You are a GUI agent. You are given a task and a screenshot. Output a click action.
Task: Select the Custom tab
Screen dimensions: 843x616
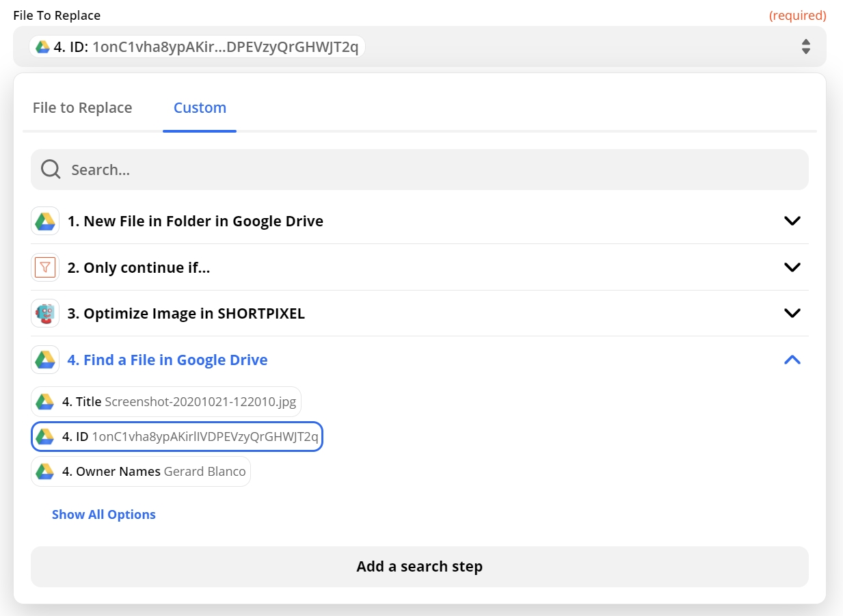point(200,108)
